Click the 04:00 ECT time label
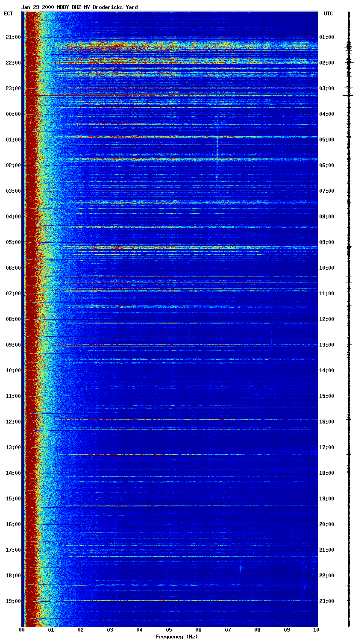The width and height of the screenshot is (364, 641). (13, 217)
